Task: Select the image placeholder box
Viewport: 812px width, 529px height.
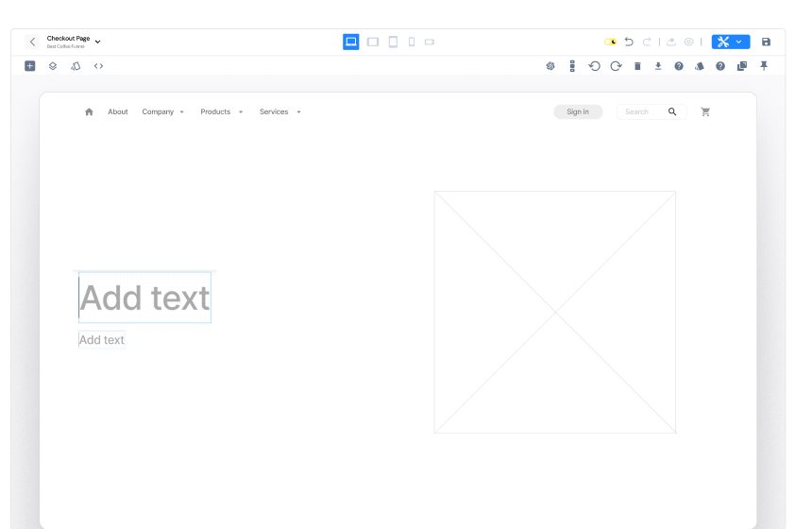Action: 554,312
